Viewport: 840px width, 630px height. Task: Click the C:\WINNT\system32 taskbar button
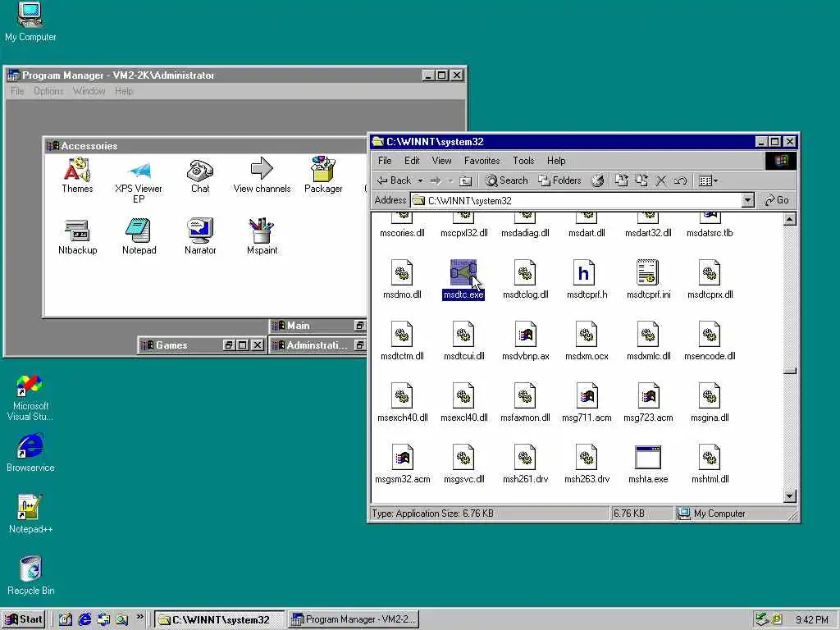220,619
